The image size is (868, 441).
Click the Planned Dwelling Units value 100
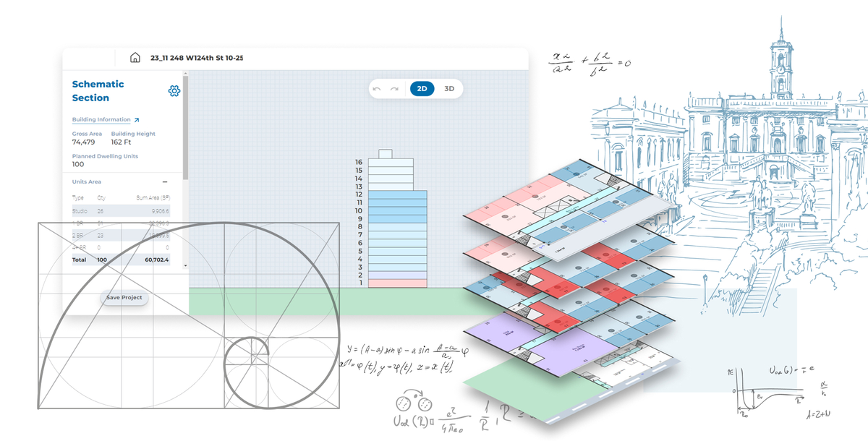pyautogui.click(x=78, y=164)
